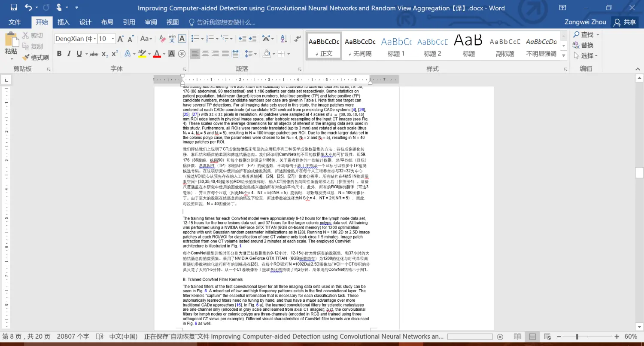This screenshot has width=644, height=346.
Task: Open the Paragraph dialog box launcher
Action: 299,69
